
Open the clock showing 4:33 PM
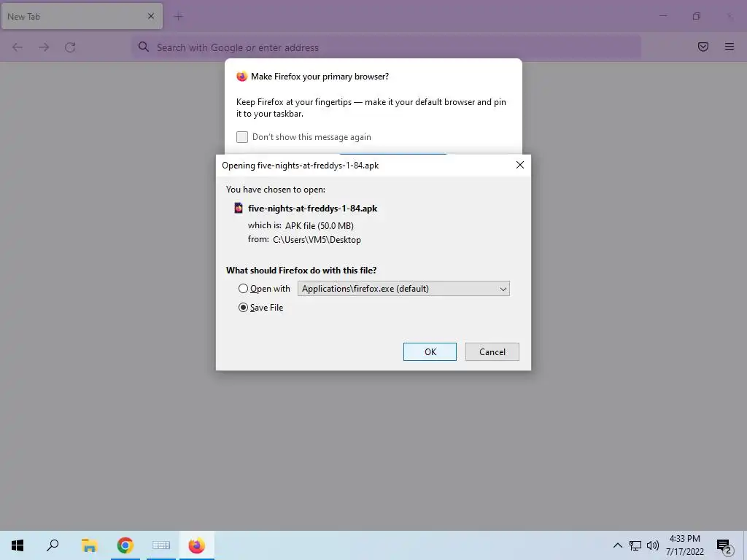(x=684, y=545)
